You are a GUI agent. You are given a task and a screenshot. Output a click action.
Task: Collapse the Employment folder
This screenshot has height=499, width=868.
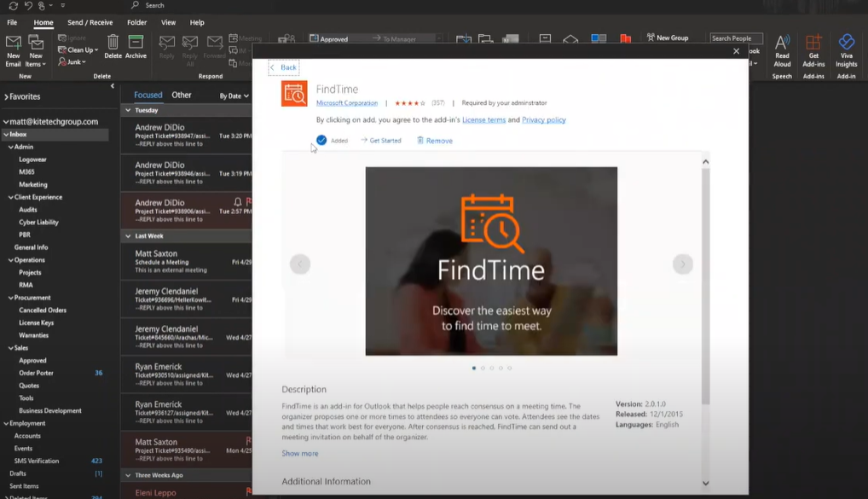pos(6,423)
